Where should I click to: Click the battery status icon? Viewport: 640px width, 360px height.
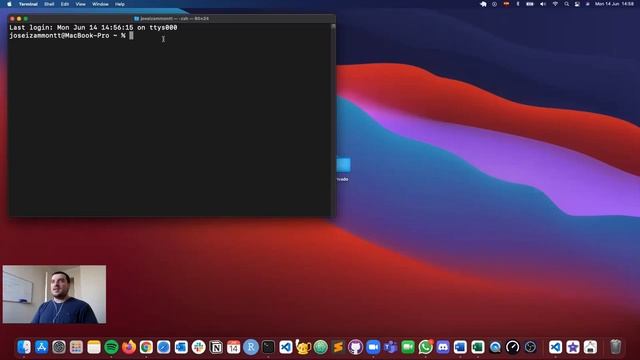click(x=530, y=4)
